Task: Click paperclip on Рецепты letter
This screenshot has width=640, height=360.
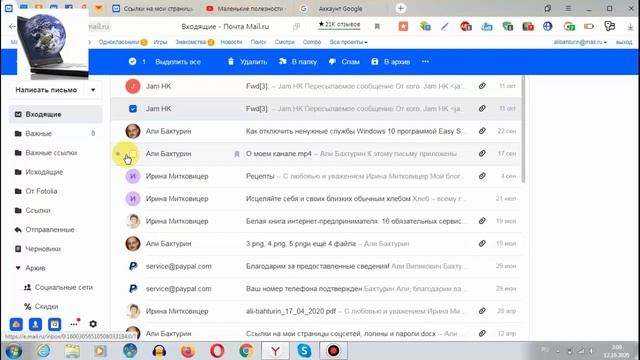Action: (x=482, y=176)
